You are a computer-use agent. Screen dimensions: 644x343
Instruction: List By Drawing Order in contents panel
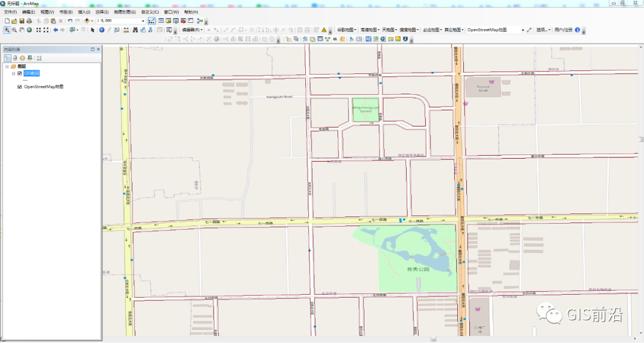(8, 58)
